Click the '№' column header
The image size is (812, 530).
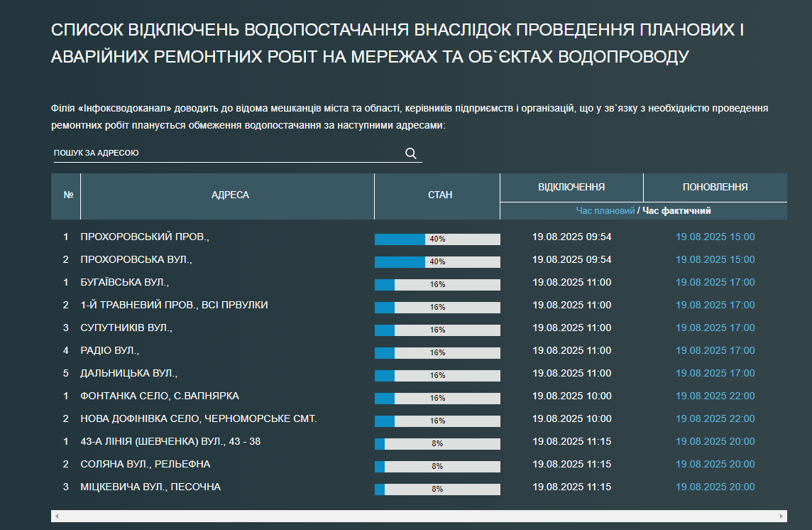coord(69,195)
